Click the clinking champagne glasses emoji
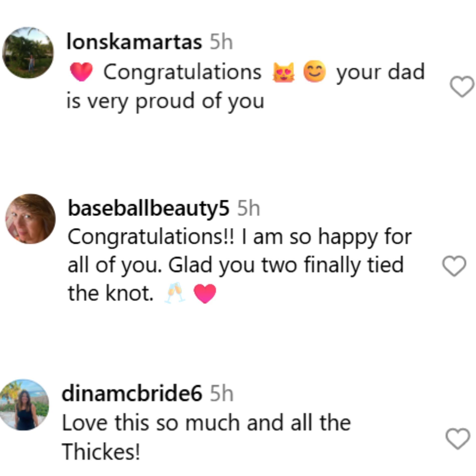 [x=175, y=293]
